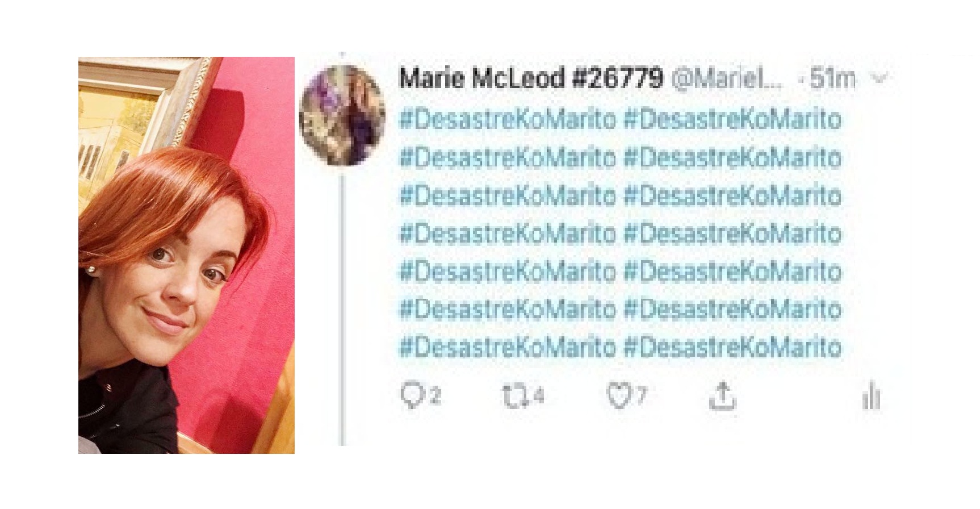
Task: Click last #DesastreKoMarito hashtag on bottom line
Action: (732, 347)
